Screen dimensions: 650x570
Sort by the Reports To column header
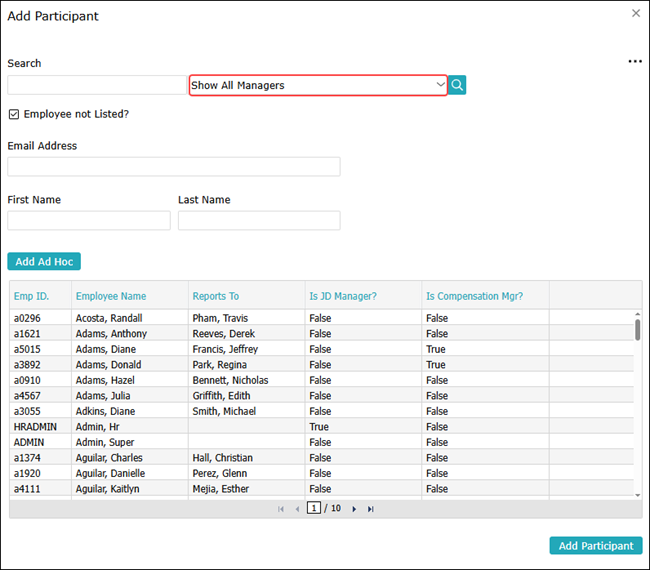(x=215, y=296)
